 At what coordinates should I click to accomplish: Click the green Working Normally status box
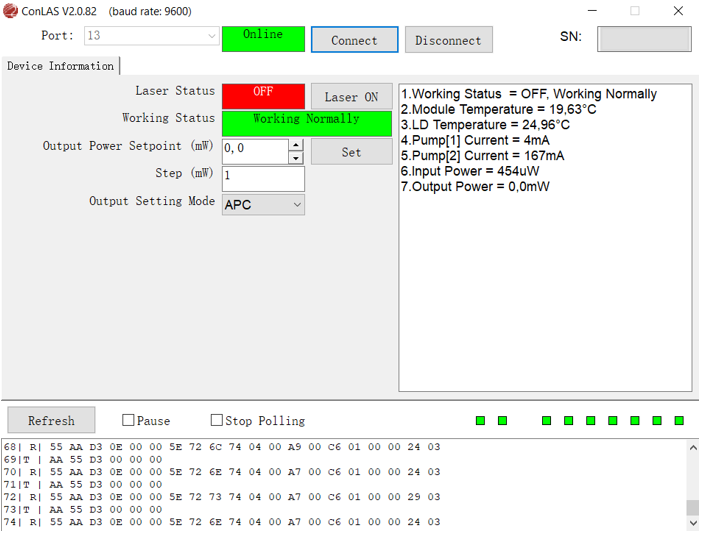click(306, 122)
